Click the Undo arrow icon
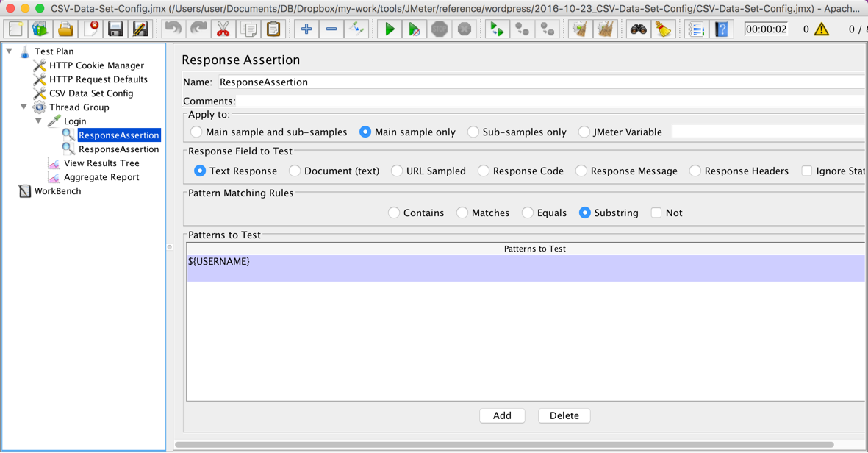The image size is (868, 453). 173,29
